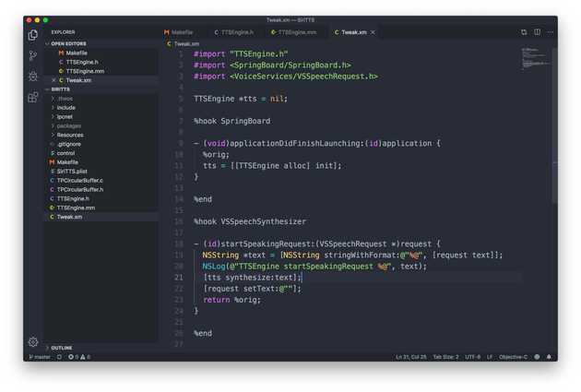The image size is (581, 392).
Task: Open TTSEngine.mm in the project tree
Action: pos(76,208)
